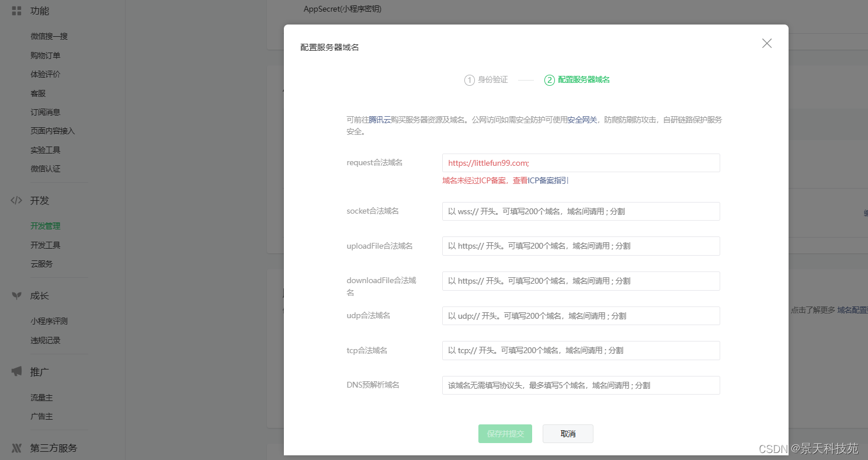Viewport: 868px width, 460px height.
Task: Click the DNS预解析域名 input field
Action: (x=581, y=385)
